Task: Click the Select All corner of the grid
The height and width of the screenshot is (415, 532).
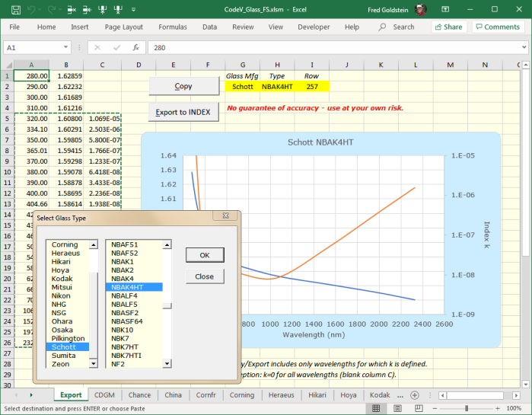Action: pyautogui.click(x=8, y=65)
